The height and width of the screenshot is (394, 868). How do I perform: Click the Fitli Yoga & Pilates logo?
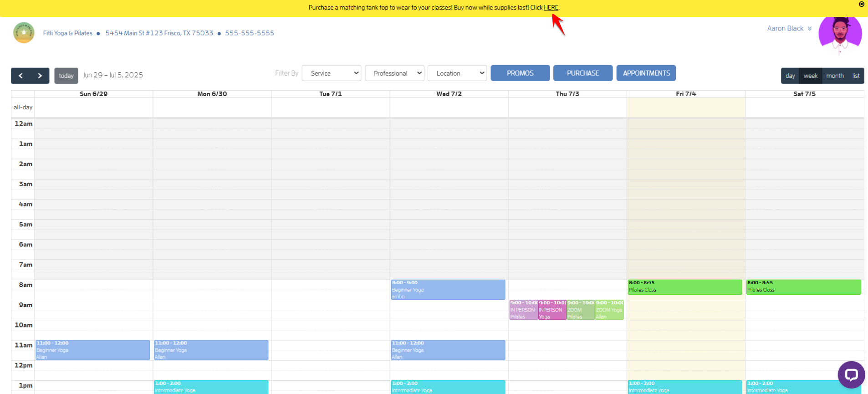coord(24,33)
